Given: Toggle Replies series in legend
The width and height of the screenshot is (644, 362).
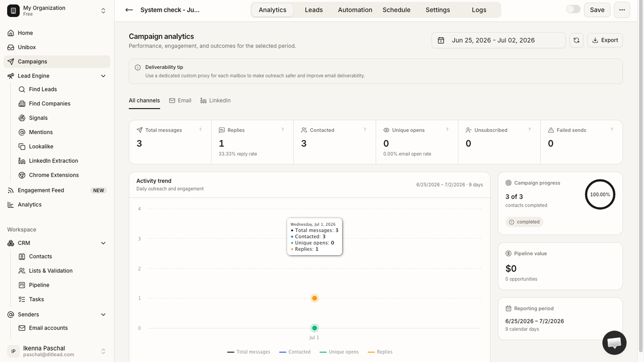Looking at the screenshot, I should click(380, 352).
